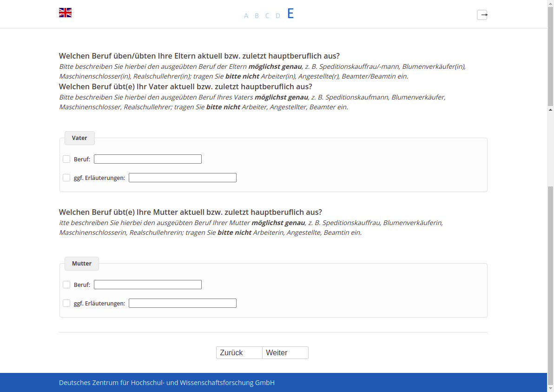Go to section B
This screenshot has height=392, width=554.
click(x=257, y=16)
